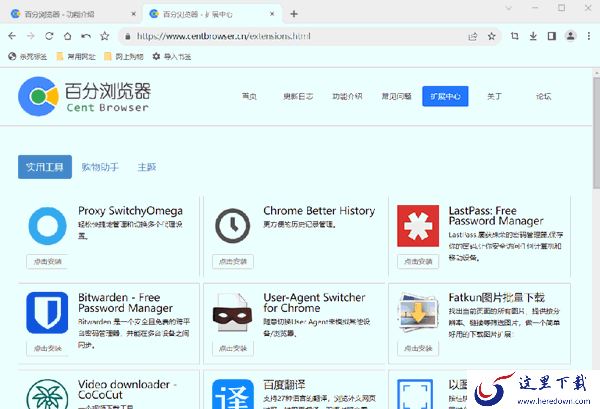Image resolution: width=600 pixels, height=409 pixels.
Task: Click the 百度翻译 title
Action: point(284,385)
